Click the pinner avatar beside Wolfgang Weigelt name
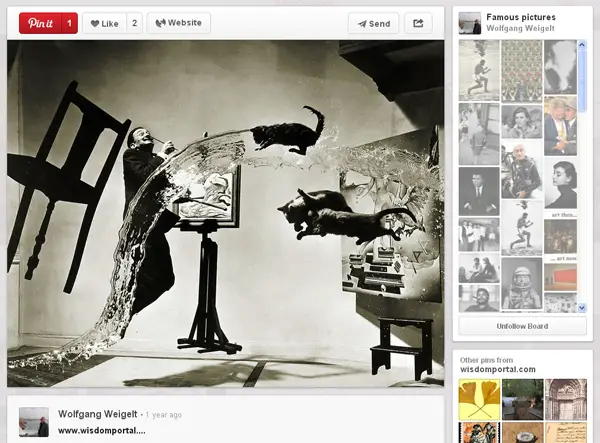 (x=34, y=422)
